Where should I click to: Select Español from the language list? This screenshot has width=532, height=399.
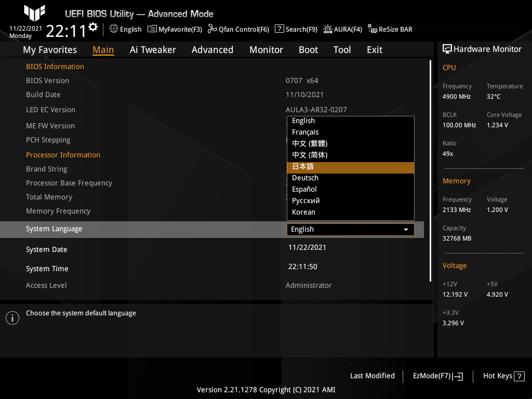pyautogui.click(x=351, y=189)
